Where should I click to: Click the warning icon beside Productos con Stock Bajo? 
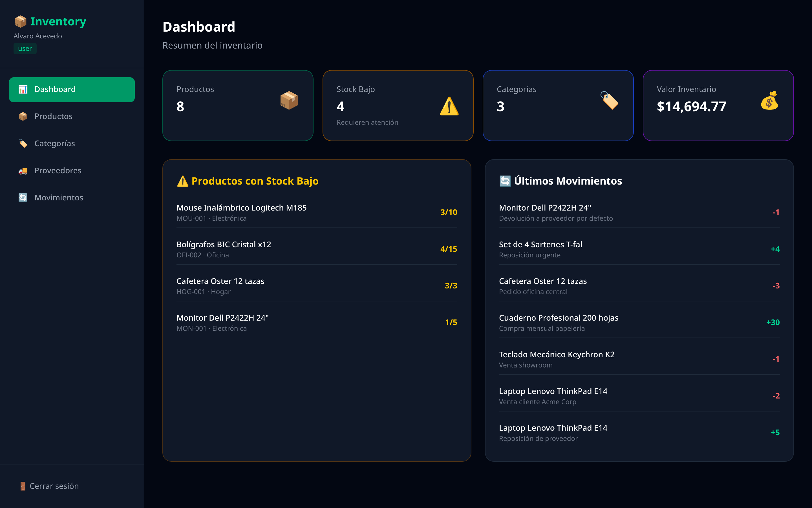(x=183, y=181)
